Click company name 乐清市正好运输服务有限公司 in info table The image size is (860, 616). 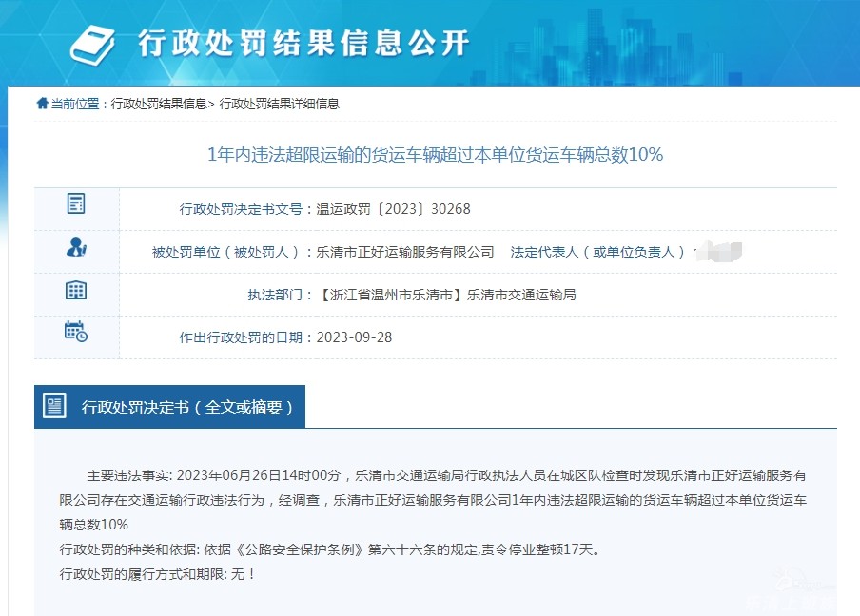(404, 252)
